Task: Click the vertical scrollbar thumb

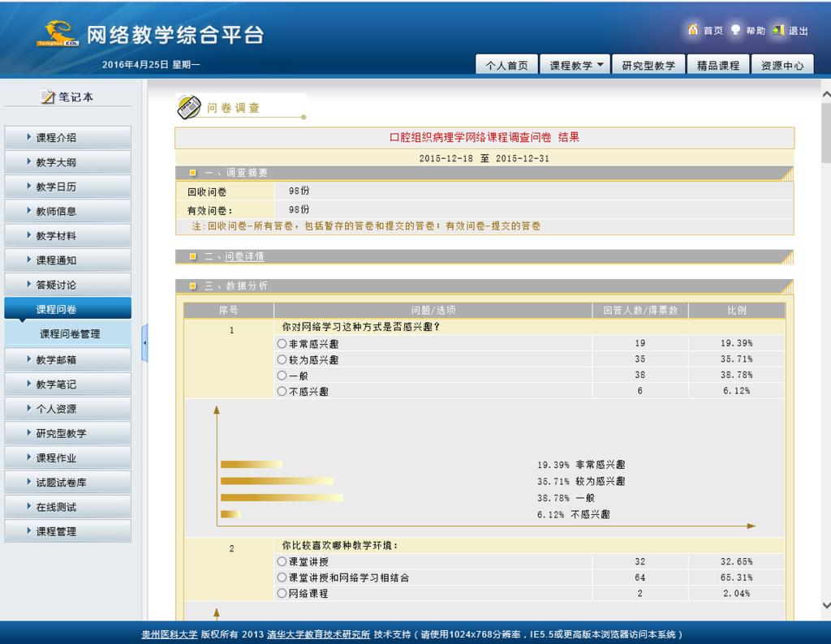Action: (825, 133)
